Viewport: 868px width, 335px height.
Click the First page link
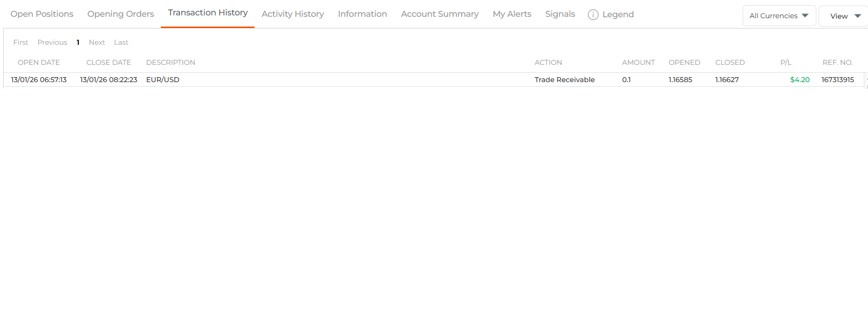21,42
